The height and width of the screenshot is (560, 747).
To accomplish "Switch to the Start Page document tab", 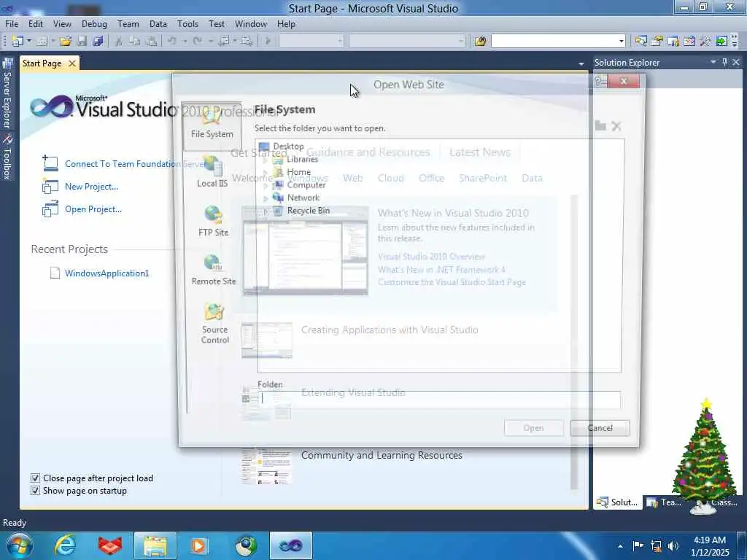I will point(42,63).
